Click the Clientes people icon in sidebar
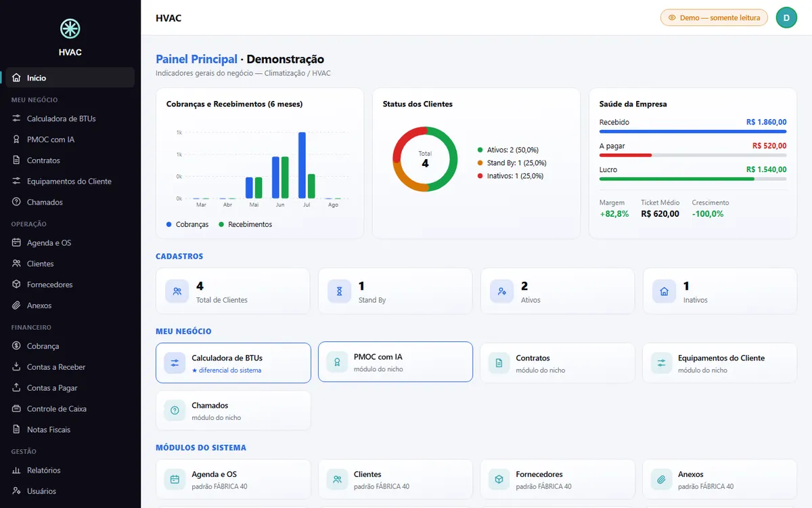 [x=16, y=263]
